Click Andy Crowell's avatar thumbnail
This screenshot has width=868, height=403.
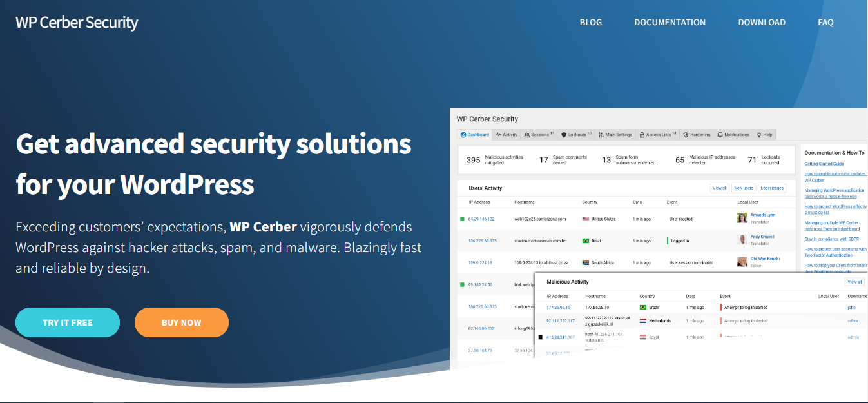[742, 241]
